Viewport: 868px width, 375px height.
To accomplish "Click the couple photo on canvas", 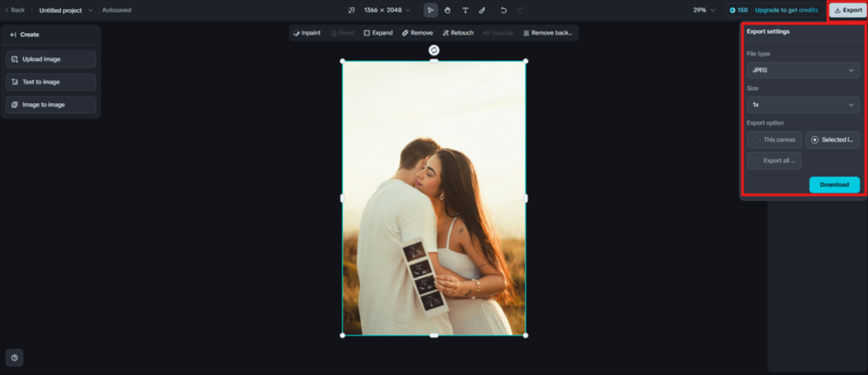I will [434, 198].
